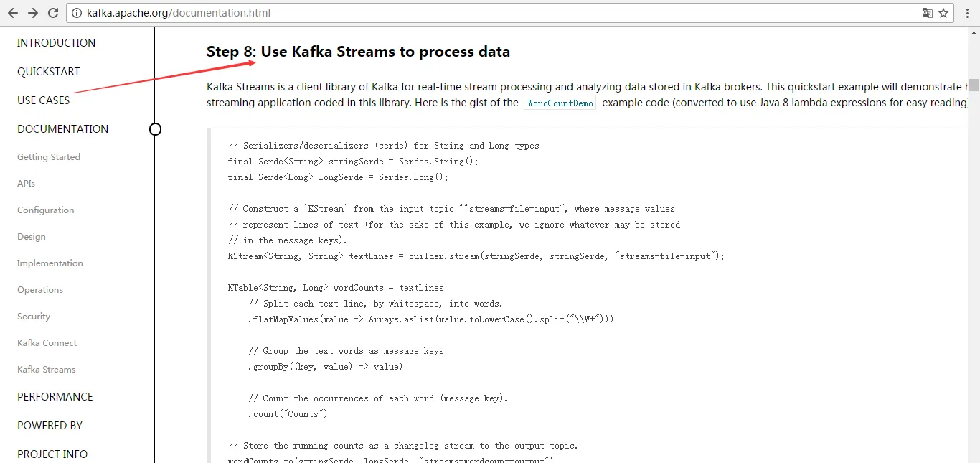The height and width of the screenshot is (463, 980).
Task: Click the WordCountDemo code link
Action: [560, 103]
